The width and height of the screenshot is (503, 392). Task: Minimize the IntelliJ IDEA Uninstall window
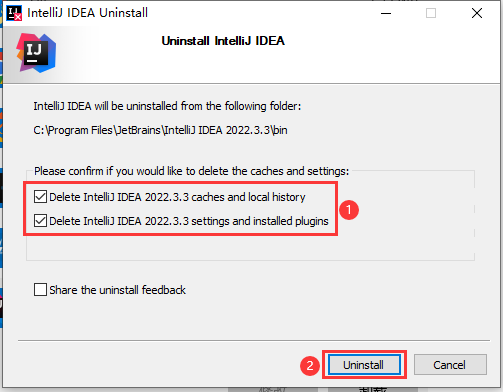[x=386, y=13]
